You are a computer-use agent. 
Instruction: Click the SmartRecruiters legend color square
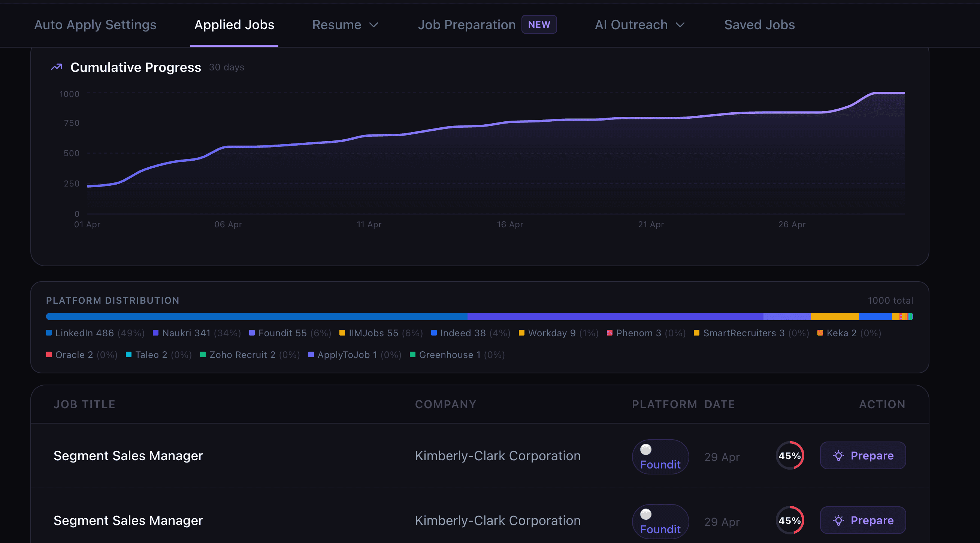click(x=696, y=333)
